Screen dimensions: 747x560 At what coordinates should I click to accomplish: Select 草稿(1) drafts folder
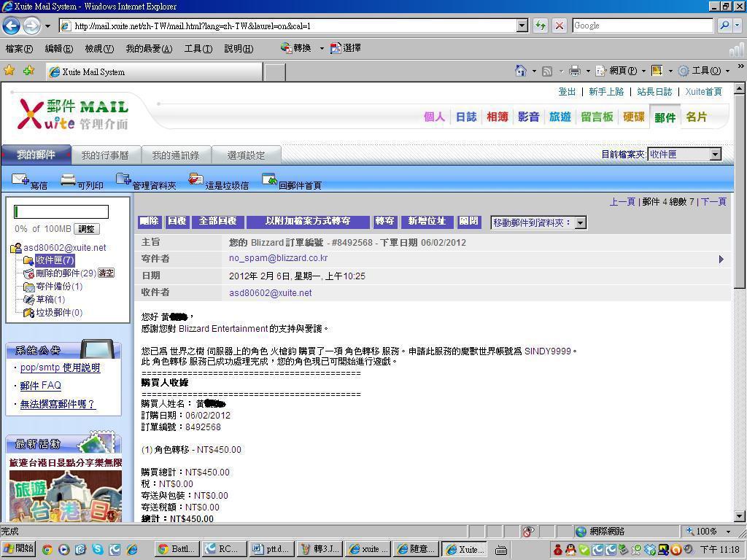[50, 300]
